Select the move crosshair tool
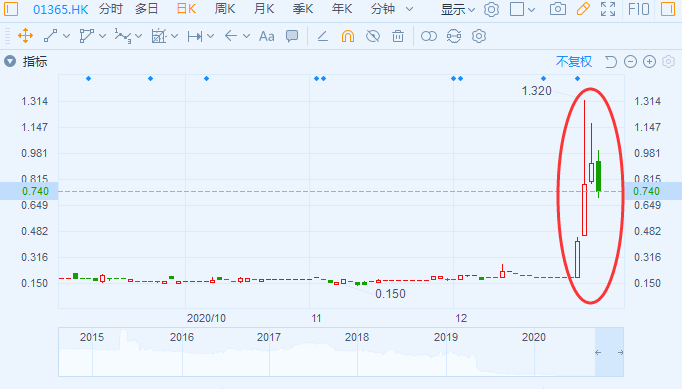This screenshot has height=389, width=682. 25,36
